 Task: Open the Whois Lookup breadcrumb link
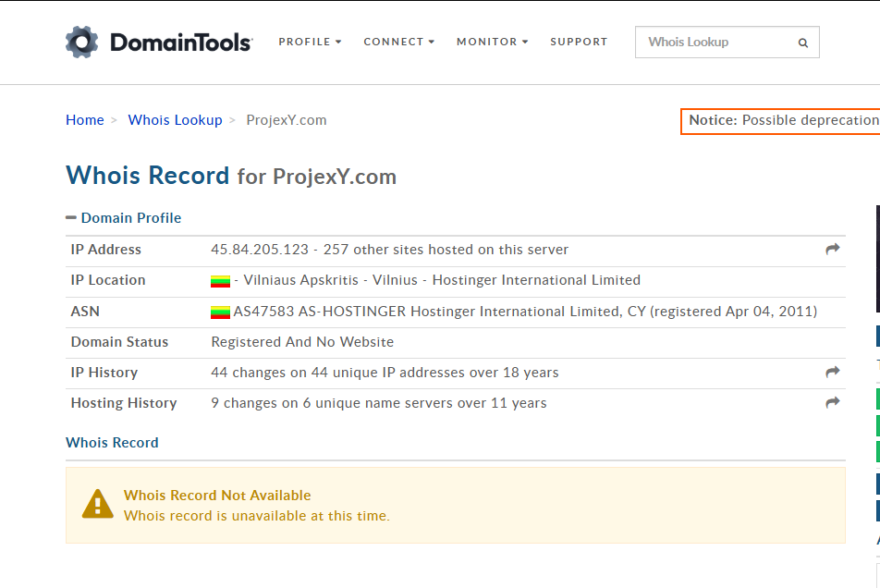pos(175,120)
